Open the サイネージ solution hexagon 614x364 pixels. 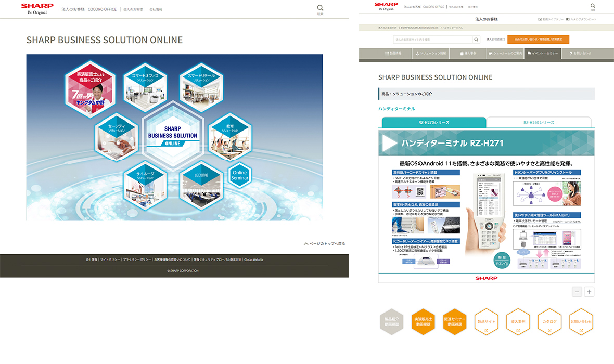click(x=145, y=186)
